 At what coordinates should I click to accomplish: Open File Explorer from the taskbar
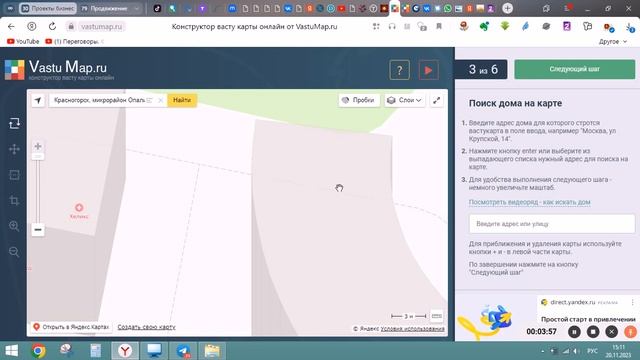point(212,351)
